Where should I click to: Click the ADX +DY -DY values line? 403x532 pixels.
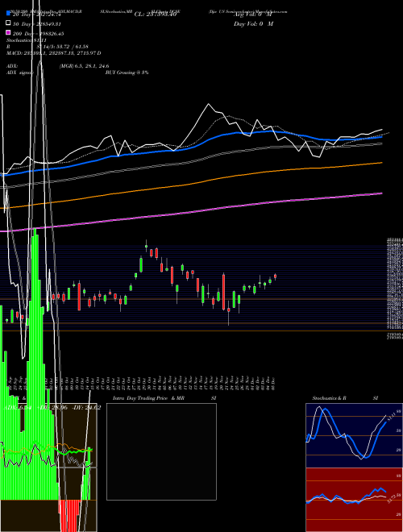[x=53, y=408]
